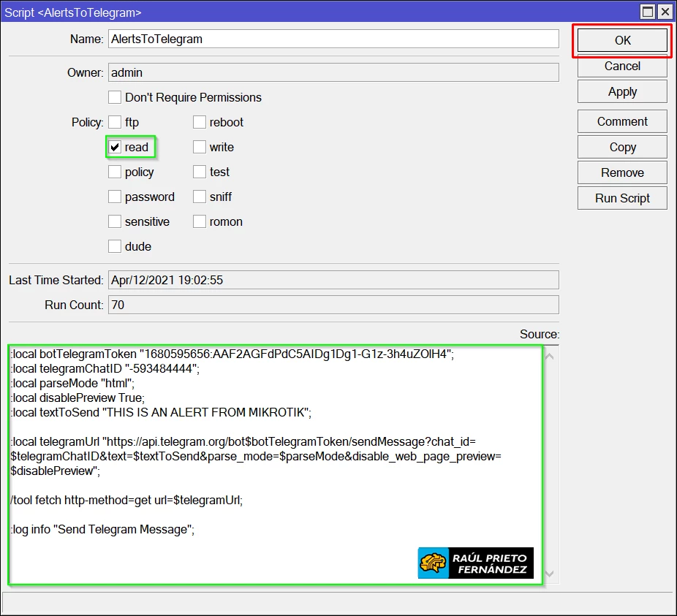The image size is (677, 616).
Task: Click the OK button
Action: click(x=622, y=41)
